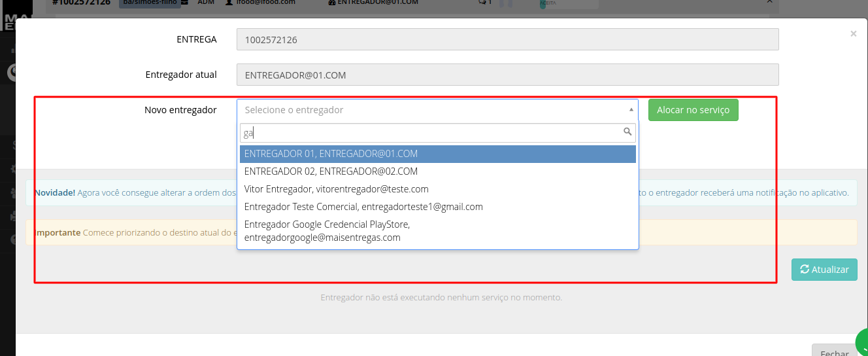Click the green chat bubble icon
Image resolution: width=868 pixels, height=356 pixels.
click(x=862, y=344)
